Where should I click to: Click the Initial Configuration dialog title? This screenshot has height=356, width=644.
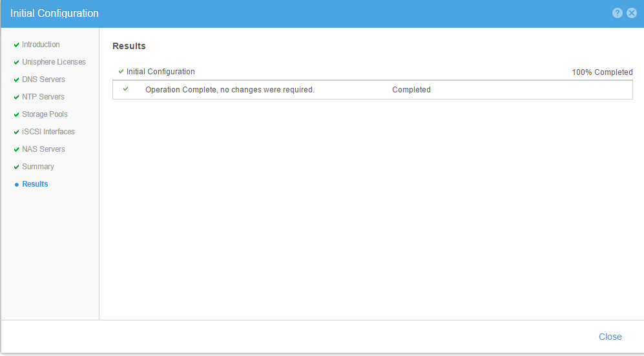(x=54, y=13)
